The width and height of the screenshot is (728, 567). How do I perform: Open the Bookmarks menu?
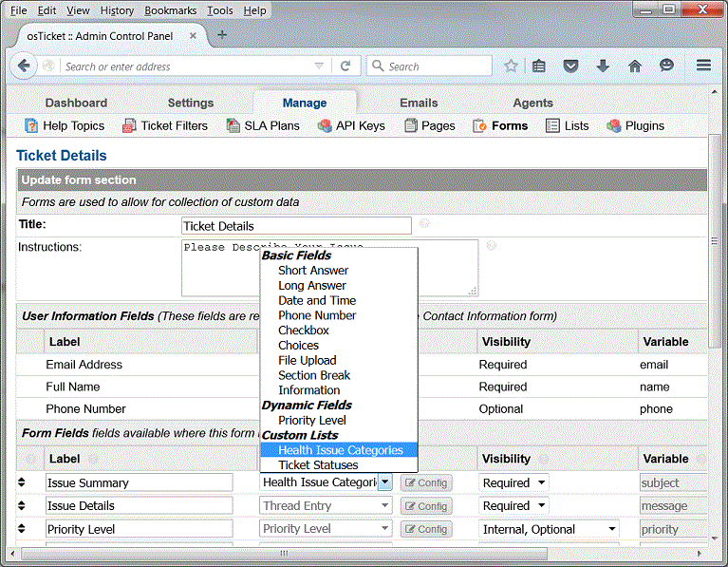pos(171,10)
